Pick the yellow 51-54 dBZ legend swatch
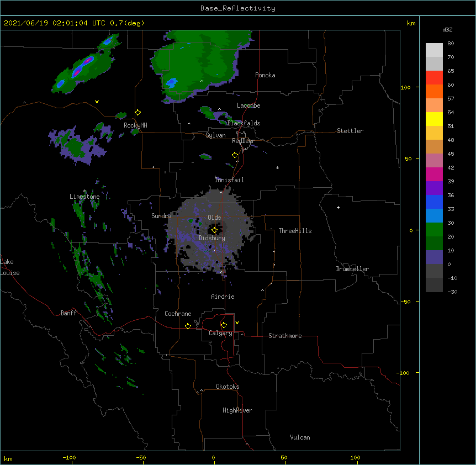 click(x=434, y=119)
